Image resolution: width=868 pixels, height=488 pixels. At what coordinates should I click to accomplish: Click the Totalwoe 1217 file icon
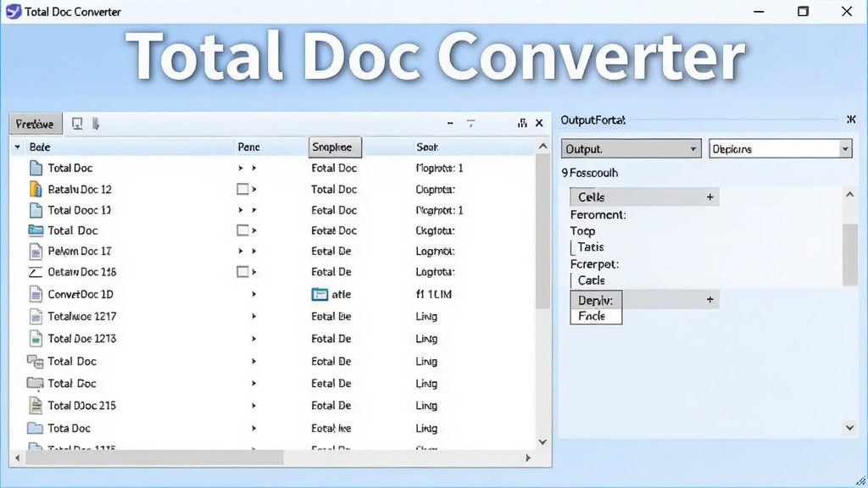coord(36,317)
